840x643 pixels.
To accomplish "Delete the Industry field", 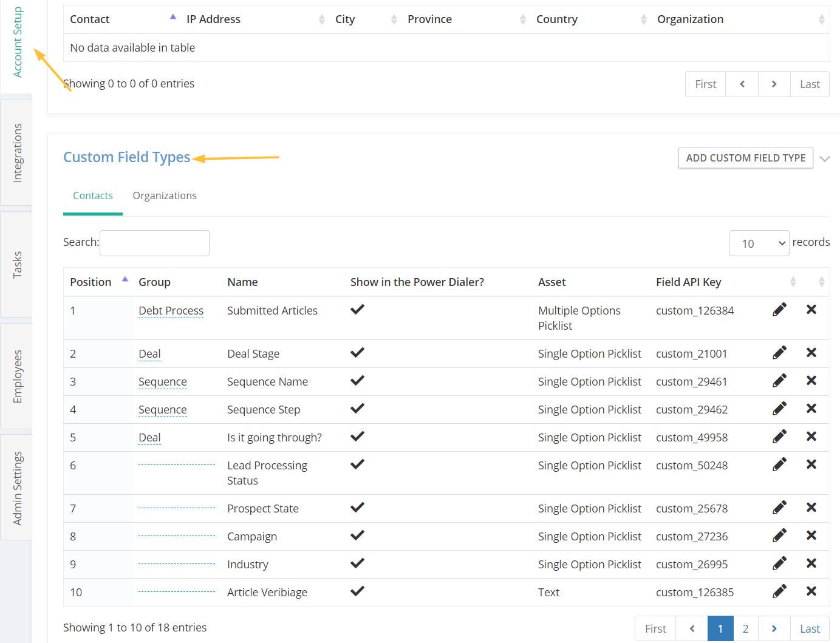I will [811, 563].
